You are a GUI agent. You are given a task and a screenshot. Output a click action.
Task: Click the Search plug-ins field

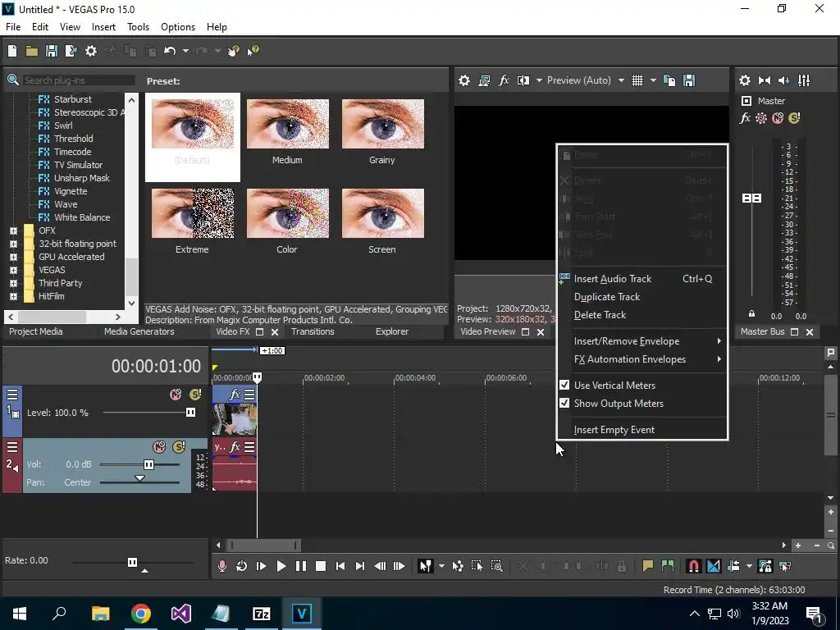pos(78,80)
